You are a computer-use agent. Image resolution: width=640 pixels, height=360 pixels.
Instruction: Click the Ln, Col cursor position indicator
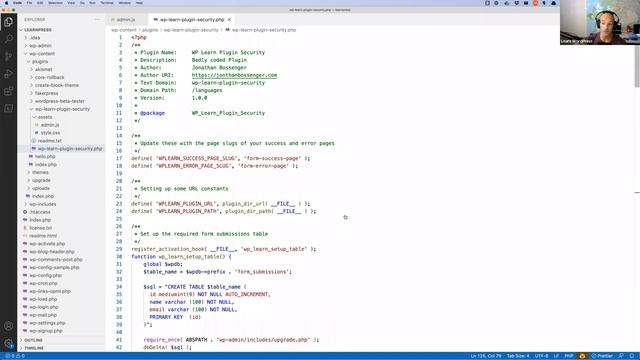pyautogui.click(x=486, y=356)
